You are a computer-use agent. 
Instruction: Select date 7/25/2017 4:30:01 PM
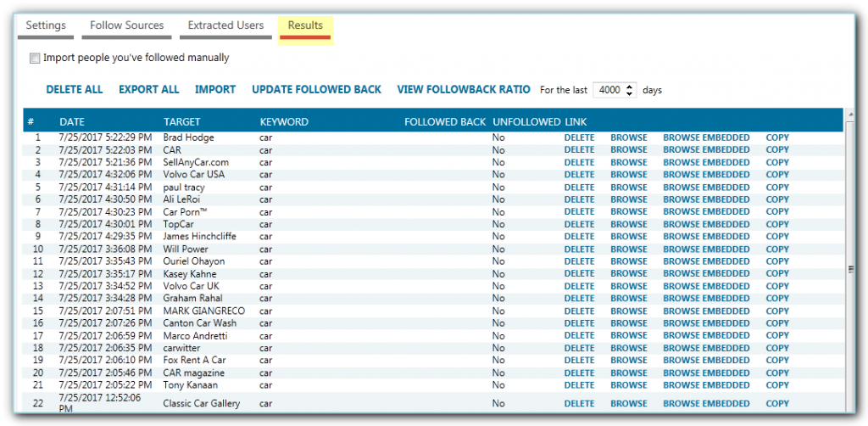tap(105, 224)
